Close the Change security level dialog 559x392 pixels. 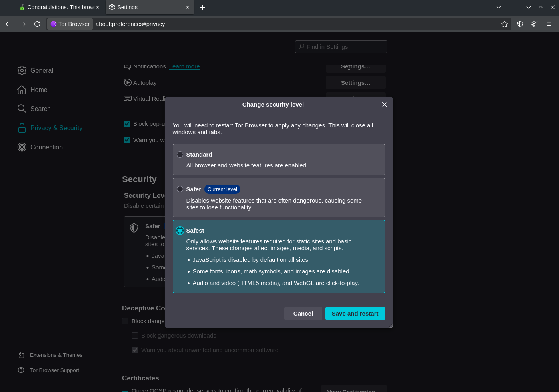(385, 105)
